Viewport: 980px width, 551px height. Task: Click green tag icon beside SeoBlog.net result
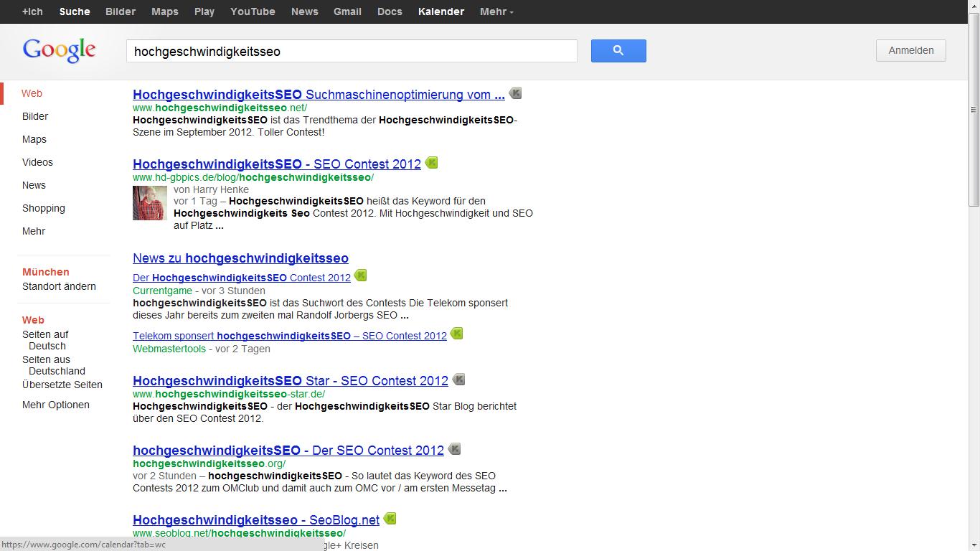pos(390,519)
